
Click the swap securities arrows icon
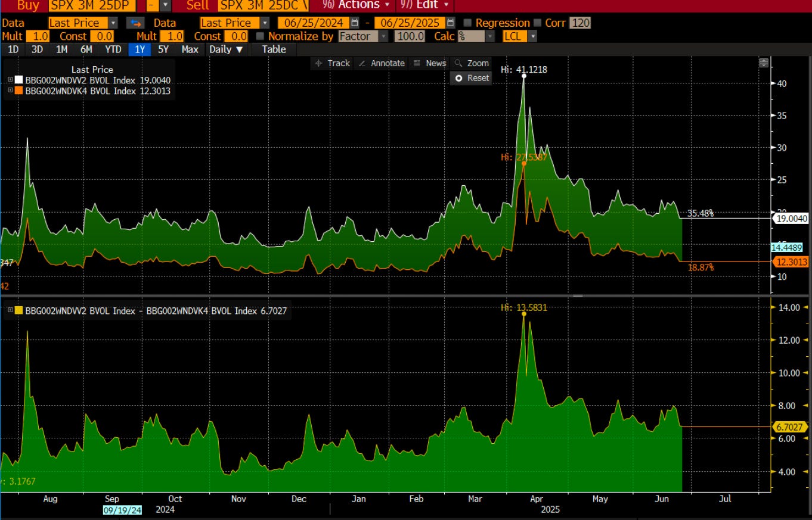[136, 23]
